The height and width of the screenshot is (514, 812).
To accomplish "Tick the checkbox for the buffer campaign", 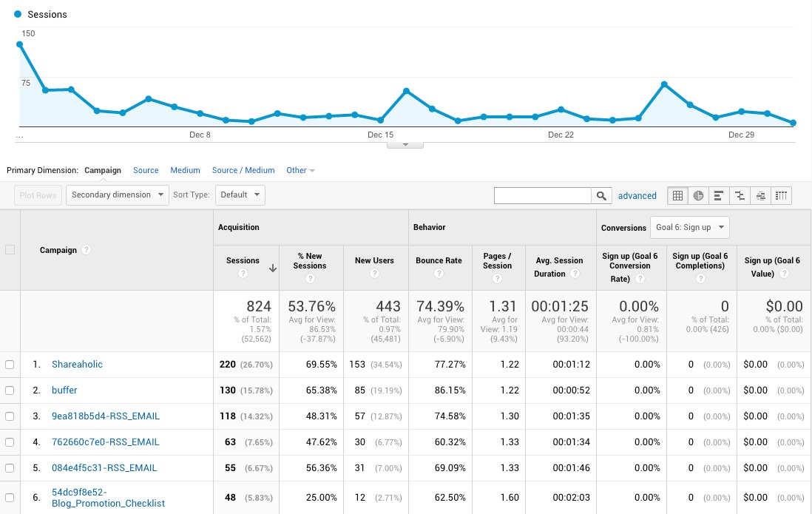I will point(10,390).
